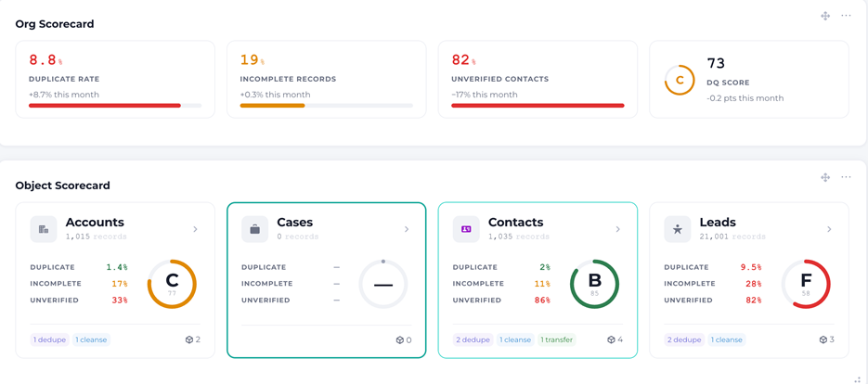The width and height of the screenshot is (868, 384).
Task: Click '+8.7% this month' text
Action: (64, 95)
